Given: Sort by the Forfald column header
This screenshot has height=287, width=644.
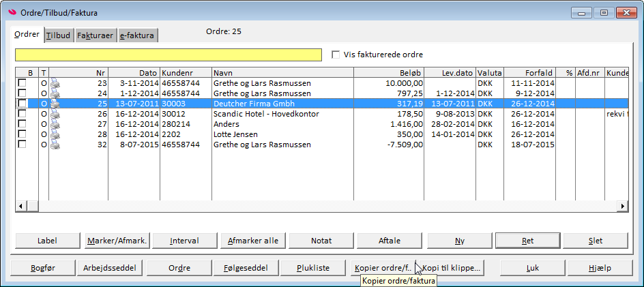Looking at the screenshot, I should (530, 73).
